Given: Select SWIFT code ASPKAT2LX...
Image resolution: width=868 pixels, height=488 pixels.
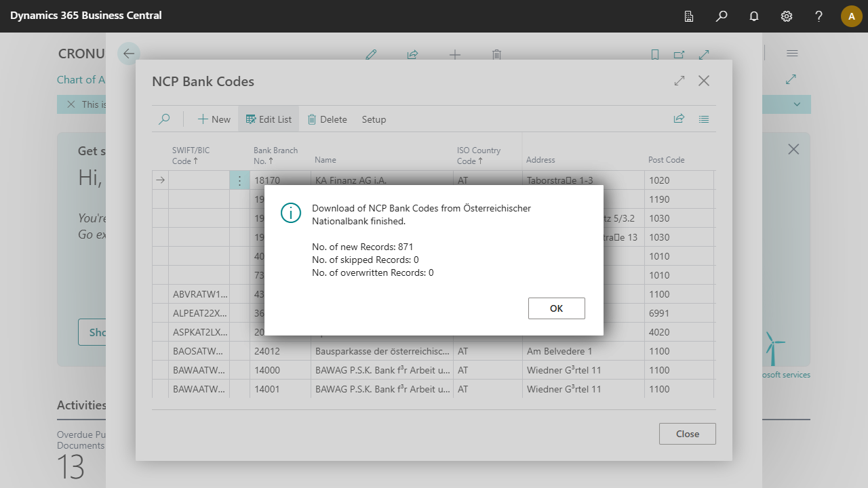Looking at the screenshot, I should (200, 332).
